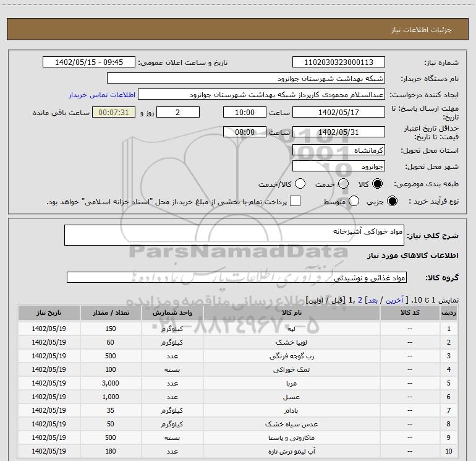Click the price validity date 1402/05/31 field
476x461 pixels.
[x=339, y=132]
